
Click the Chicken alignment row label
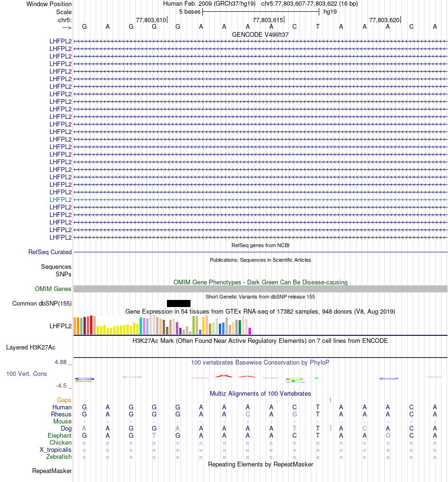point(60,443)
